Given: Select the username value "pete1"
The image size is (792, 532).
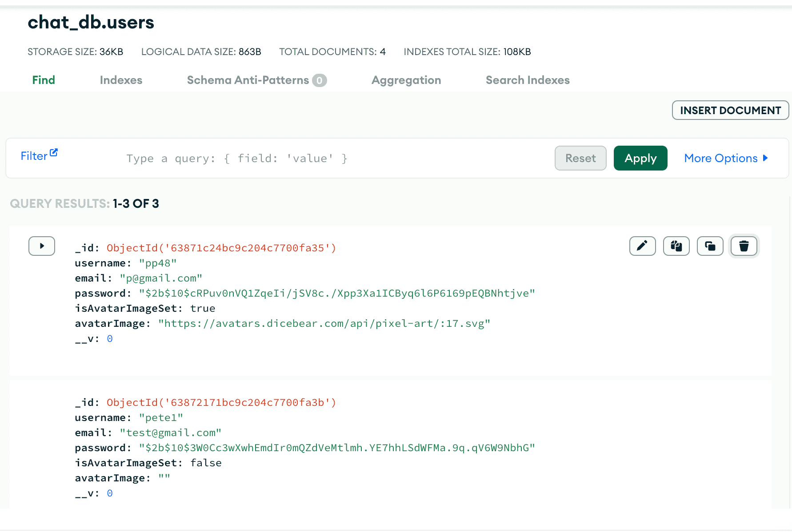Looking at the screenshot, I should pos(161,418).
